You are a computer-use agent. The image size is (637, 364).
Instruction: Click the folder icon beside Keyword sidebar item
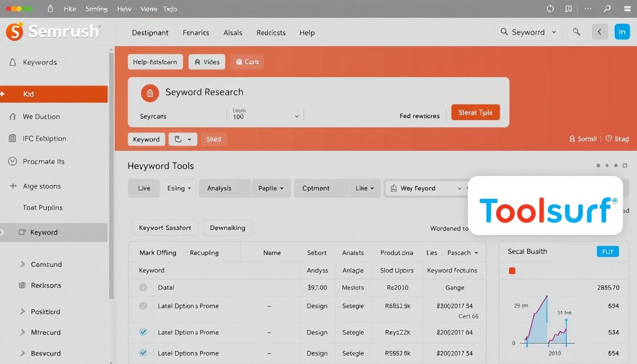pos(22,232)
